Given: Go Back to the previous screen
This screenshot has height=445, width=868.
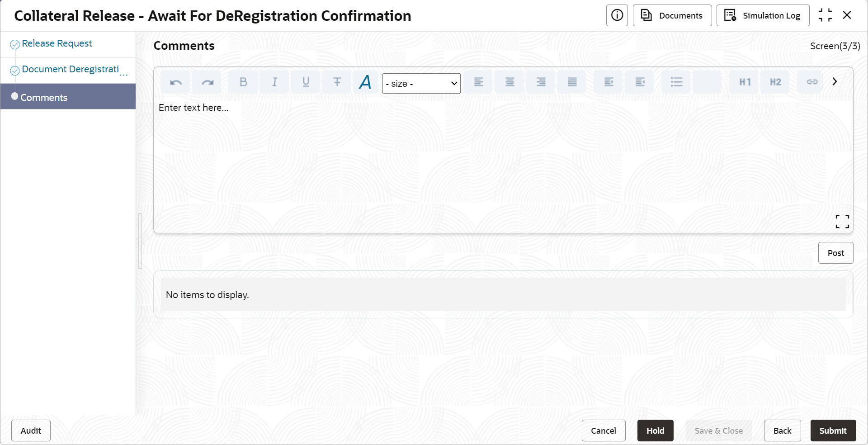Looking at the screenshot, I should 782,431.
